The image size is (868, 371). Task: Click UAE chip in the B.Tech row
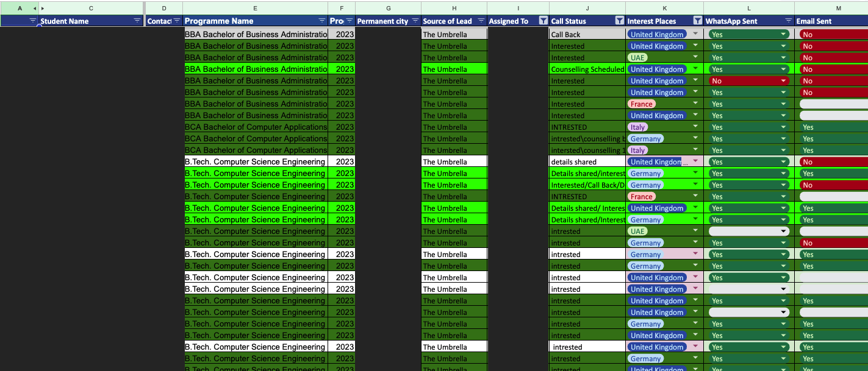637,231
